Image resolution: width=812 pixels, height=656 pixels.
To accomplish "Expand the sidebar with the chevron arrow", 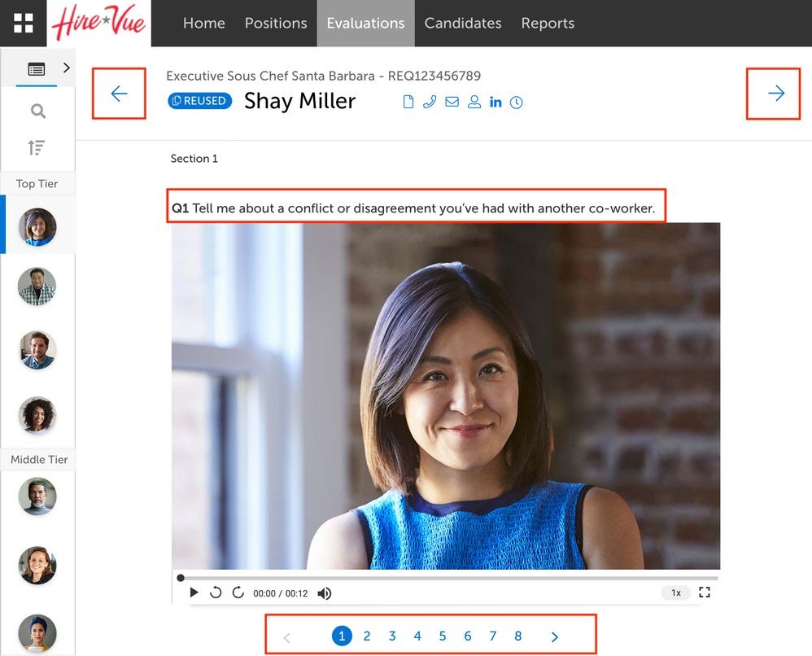I will (x=67, y=68).
